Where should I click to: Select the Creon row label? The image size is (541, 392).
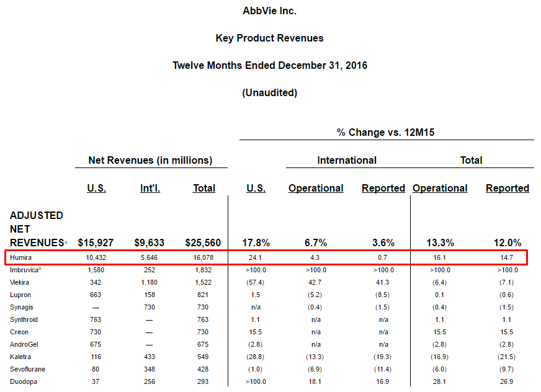tap(19, 332)
